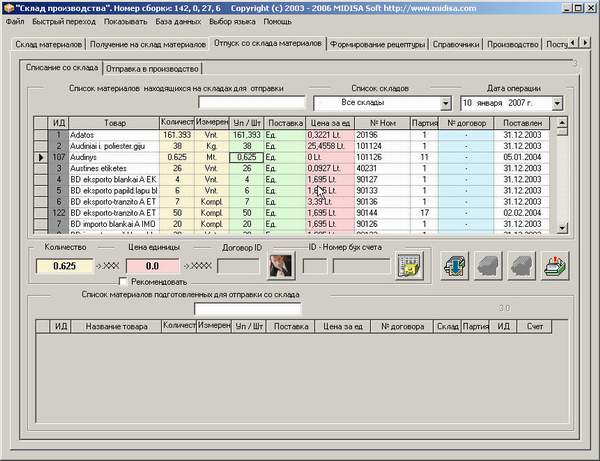This screenshot has width=600, height=461.
Task: Open the calendar invoice icon button
Action: point(411,266)
